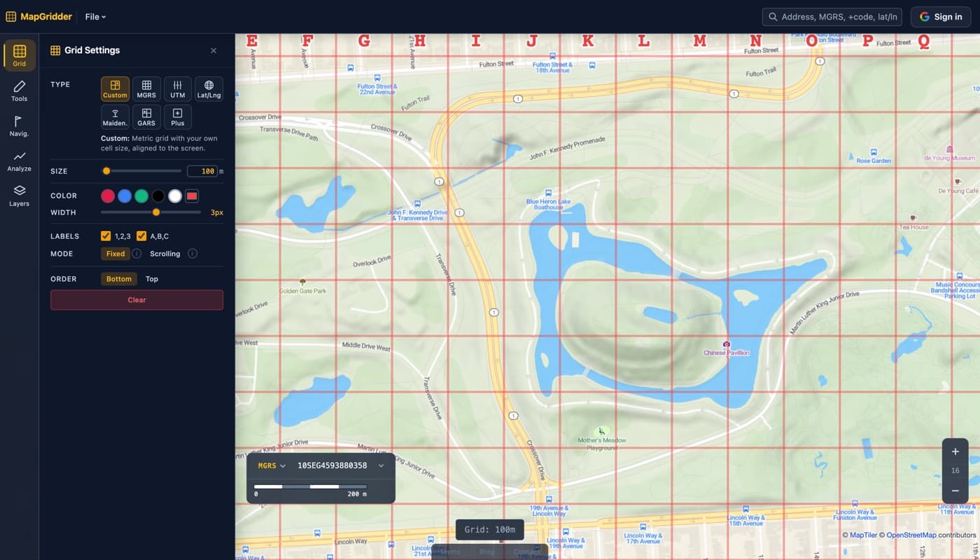The width and height of the screenshot is (980, 560).
Task: Toggle the A,B,C letter labels checkbox
Action: point(141,236)
